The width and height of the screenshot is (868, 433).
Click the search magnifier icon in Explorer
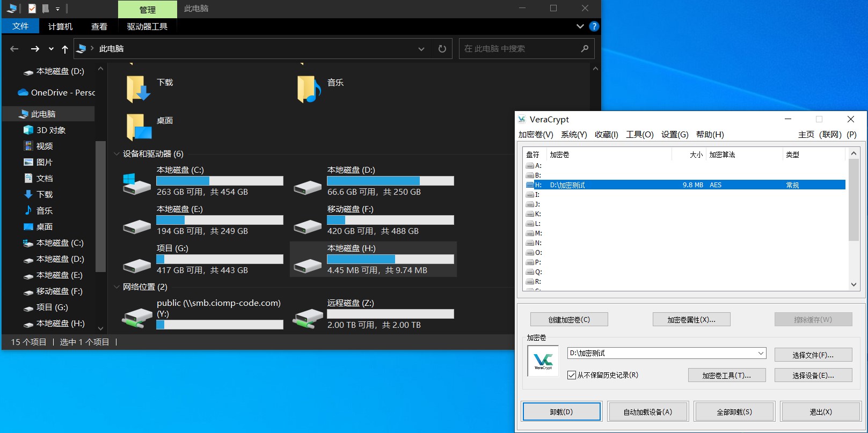pos(585,49)
